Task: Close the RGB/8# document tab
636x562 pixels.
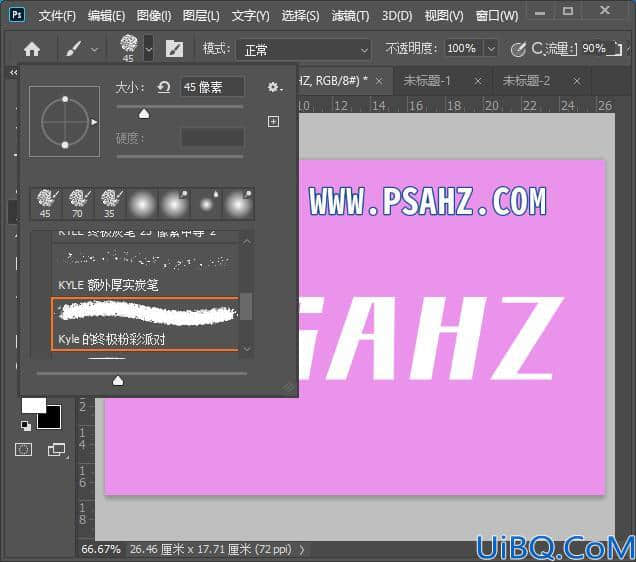Action: 379,81
